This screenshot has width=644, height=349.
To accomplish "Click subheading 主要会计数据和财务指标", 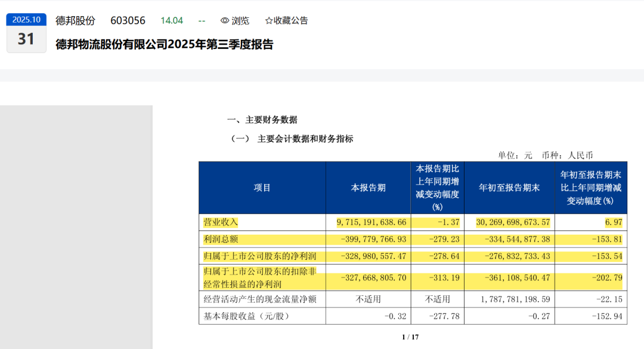I will click(305, 139).
